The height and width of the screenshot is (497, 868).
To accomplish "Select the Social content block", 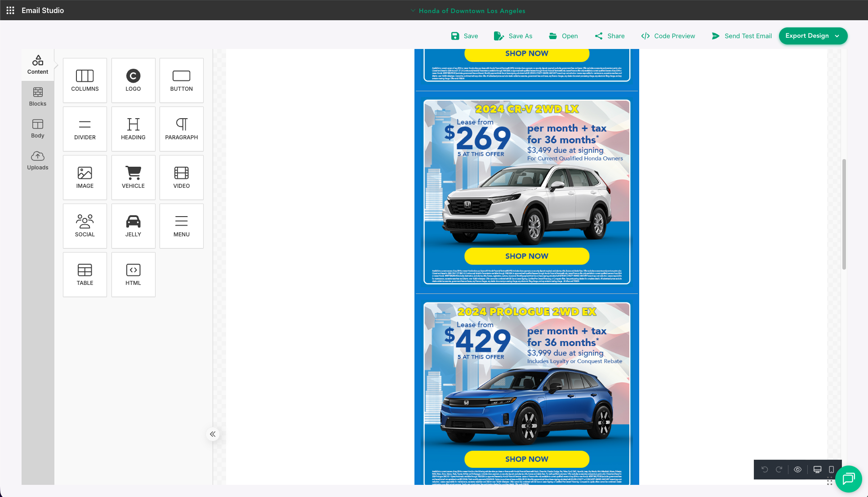I will (85, 226).
